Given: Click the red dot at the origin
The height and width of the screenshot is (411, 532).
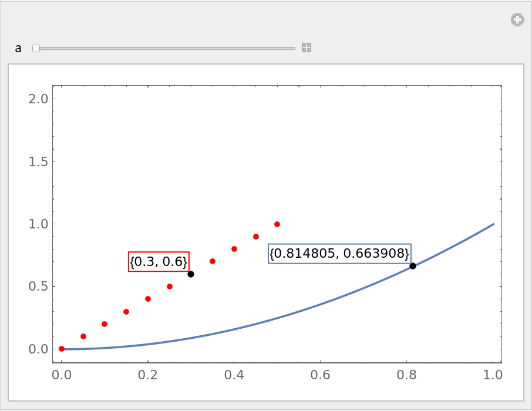Looking at the screenshot, I should coord(62,349).
